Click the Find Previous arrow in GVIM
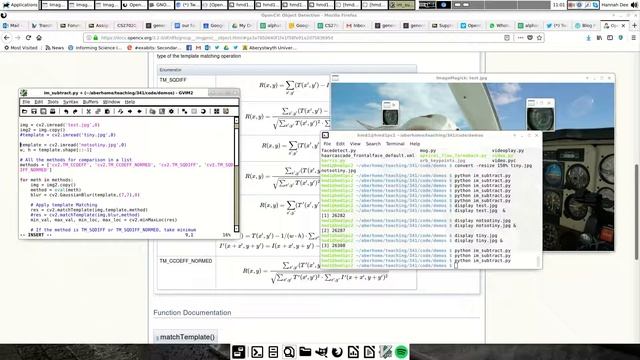 click(x=139, y=111)
